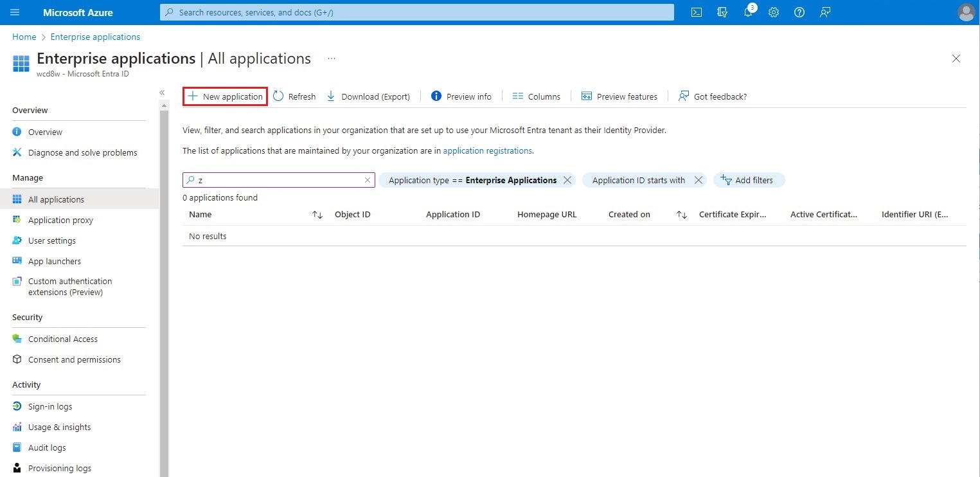This screenshot has width=980, height=477.
Task: Refresh the applications list
Action: pyautogui.click(x=294, y=96)
